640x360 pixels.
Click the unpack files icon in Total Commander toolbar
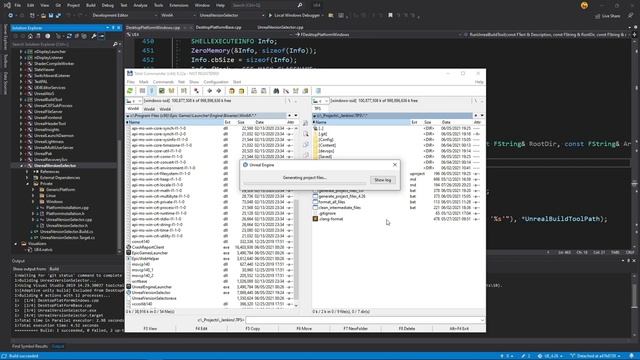[241, 91]
